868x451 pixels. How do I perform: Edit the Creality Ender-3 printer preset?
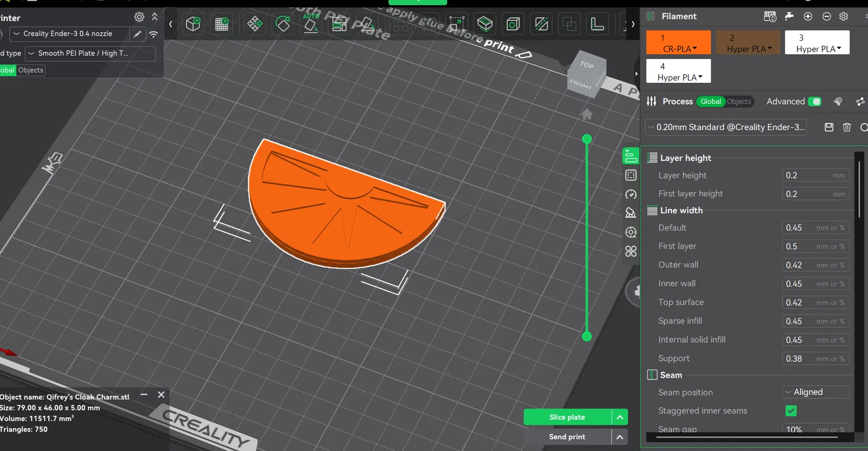pos(138,34)
